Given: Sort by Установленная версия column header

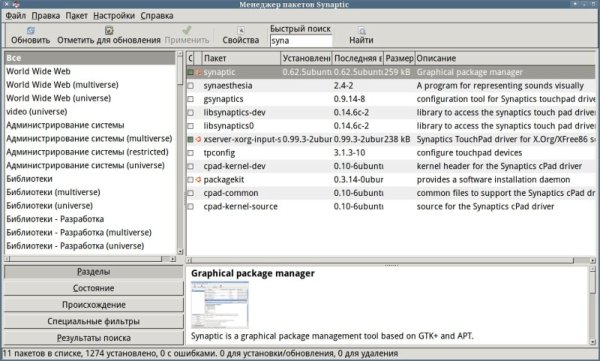Looking at the screenshot, I should [x=306, y=58].
